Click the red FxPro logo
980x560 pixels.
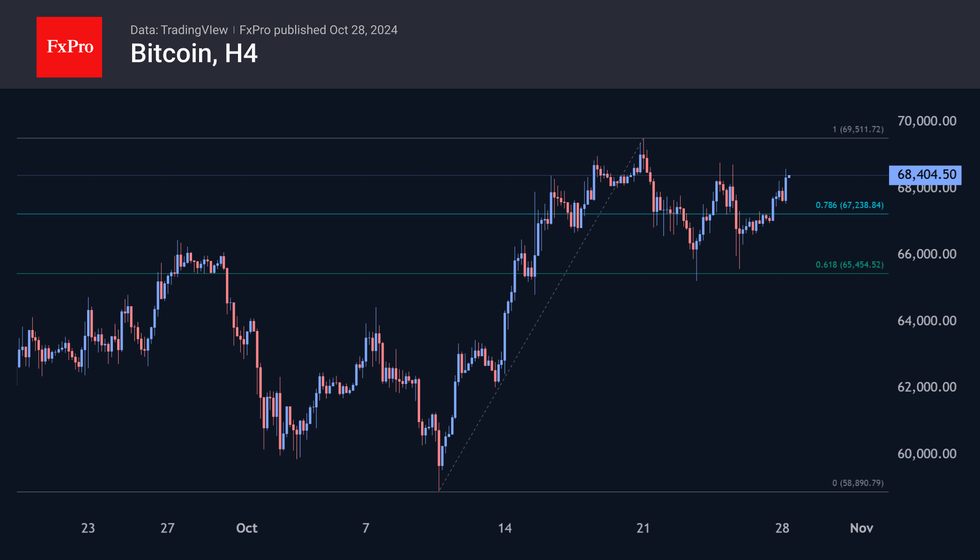(69, 47)
